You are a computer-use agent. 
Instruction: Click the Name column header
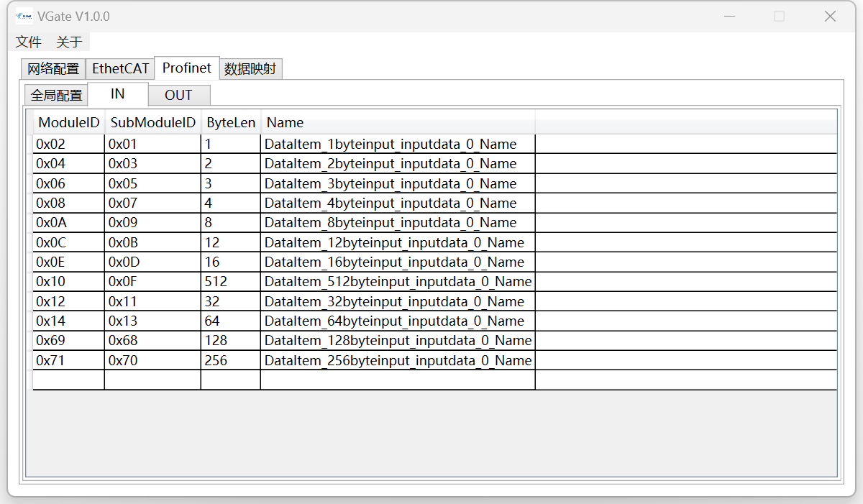(x=398, y=122)
